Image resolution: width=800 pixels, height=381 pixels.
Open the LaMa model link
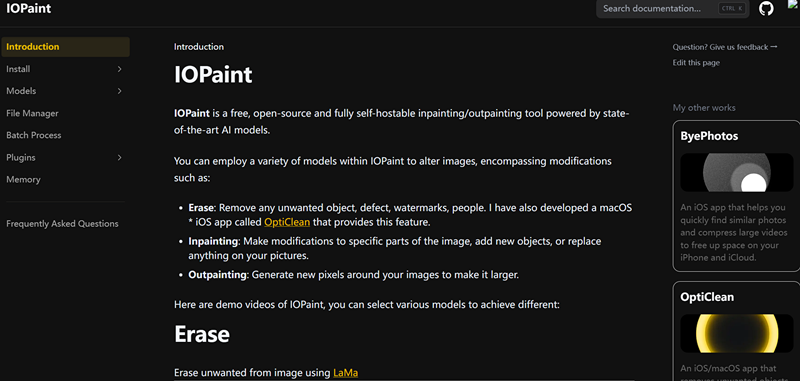tap(345, 373)
